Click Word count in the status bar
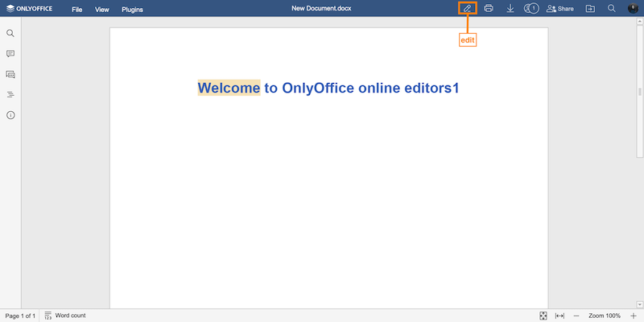 click(65, 316)
